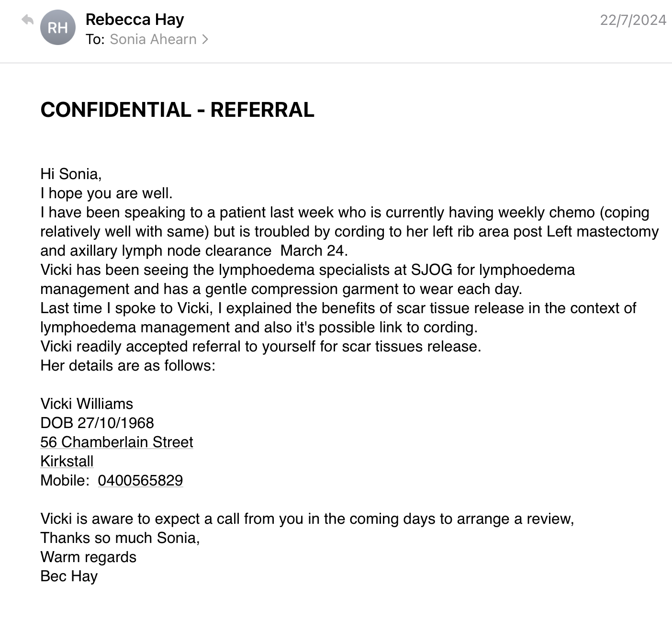
Task: Select sender name Rebecca Hay
Action: click(134, 20)
